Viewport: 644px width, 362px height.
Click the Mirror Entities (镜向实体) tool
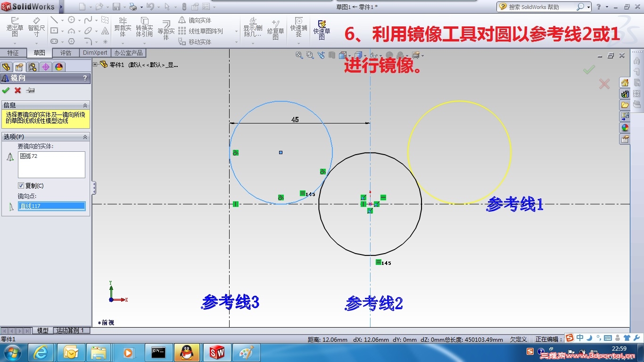(x=195, y=20)
